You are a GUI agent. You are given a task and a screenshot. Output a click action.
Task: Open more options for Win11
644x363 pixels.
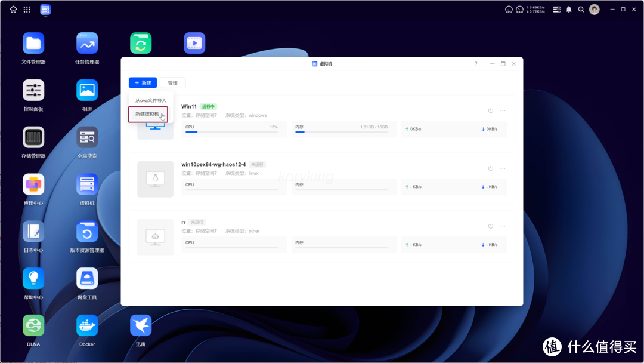click(x=503, y=110)
